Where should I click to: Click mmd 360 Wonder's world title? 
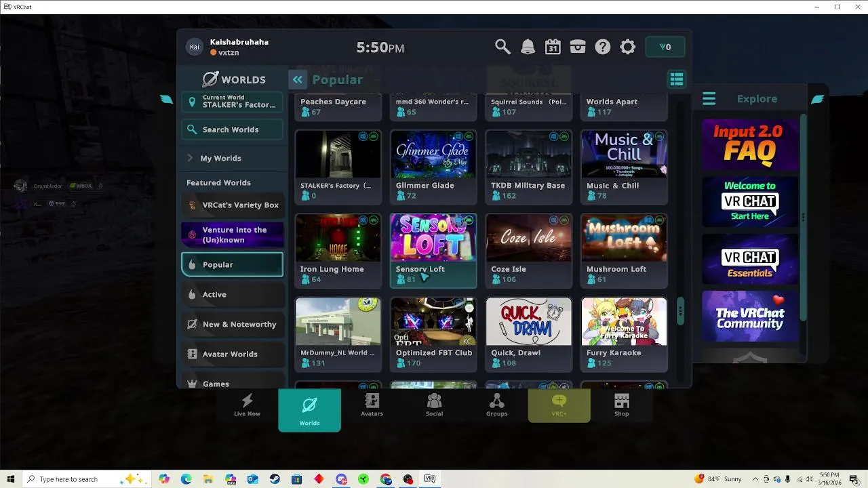coord(432,102)
